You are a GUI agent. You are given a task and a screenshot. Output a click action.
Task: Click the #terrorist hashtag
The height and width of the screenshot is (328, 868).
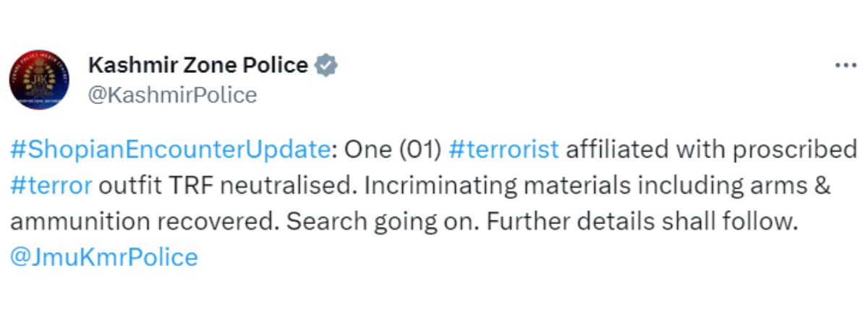pos(503,150)
